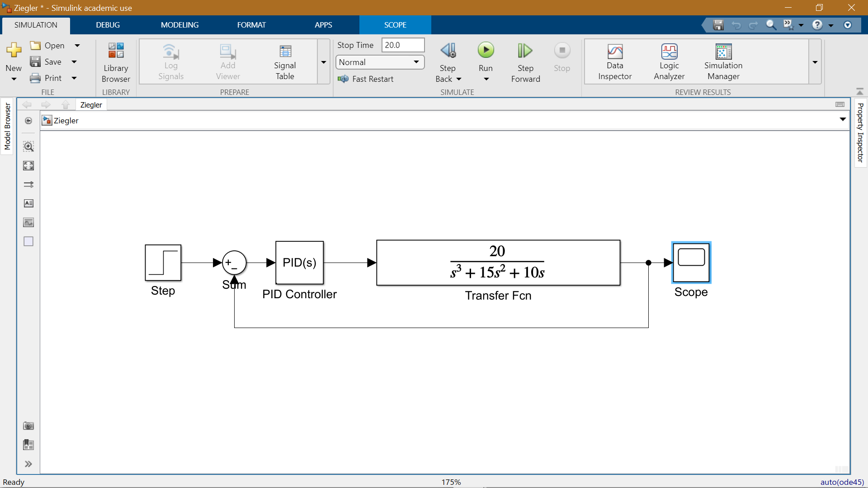Screen dimensions: 868x488
Task: Open the Simulation Manager
Action: point(723,62)
